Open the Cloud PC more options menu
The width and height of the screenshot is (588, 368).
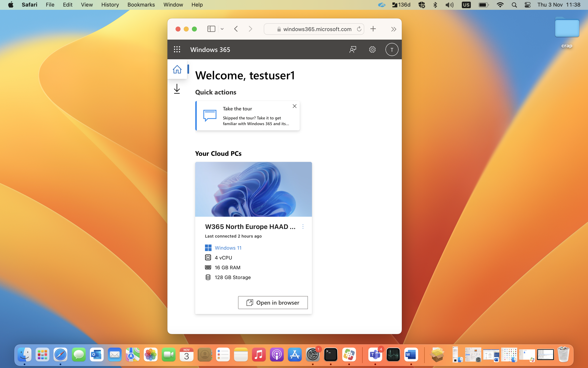tap(303, 227)
